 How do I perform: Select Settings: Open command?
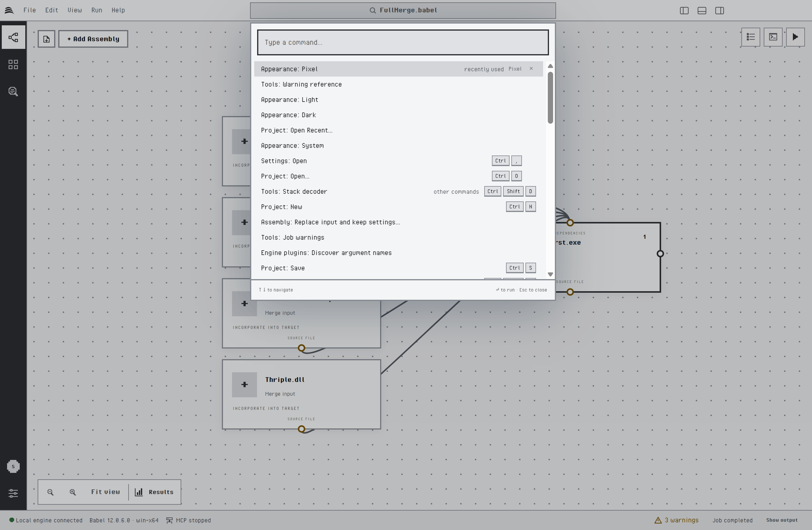[398, 161]
